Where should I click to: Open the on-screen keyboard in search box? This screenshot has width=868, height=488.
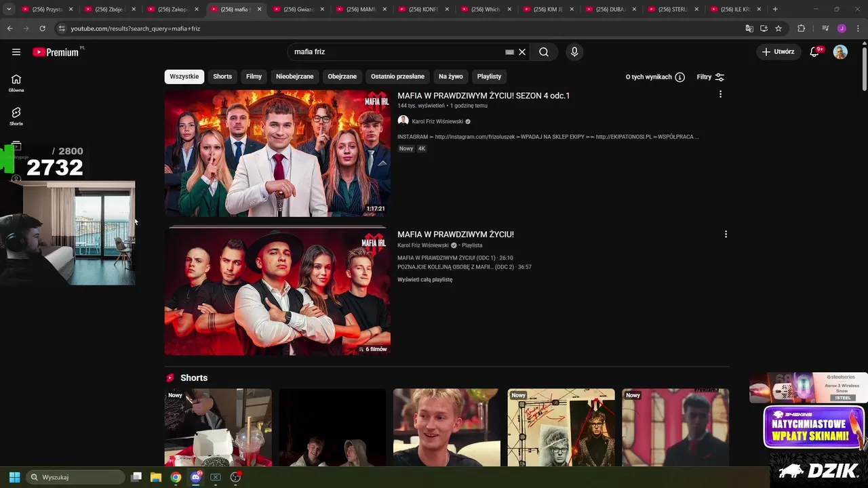click(x=509, y=52)
